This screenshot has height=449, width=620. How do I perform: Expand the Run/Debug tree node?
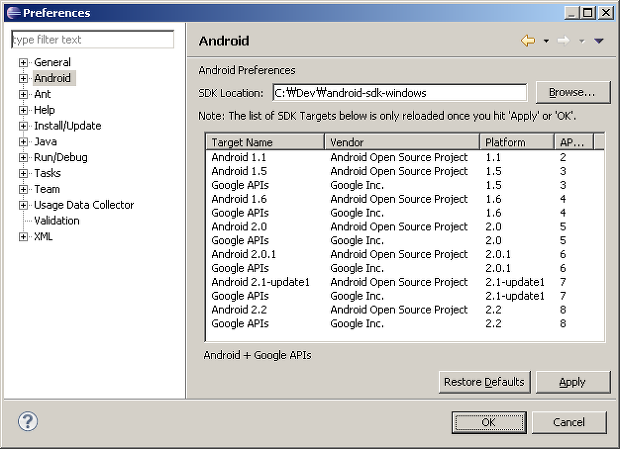coord(23,157)
